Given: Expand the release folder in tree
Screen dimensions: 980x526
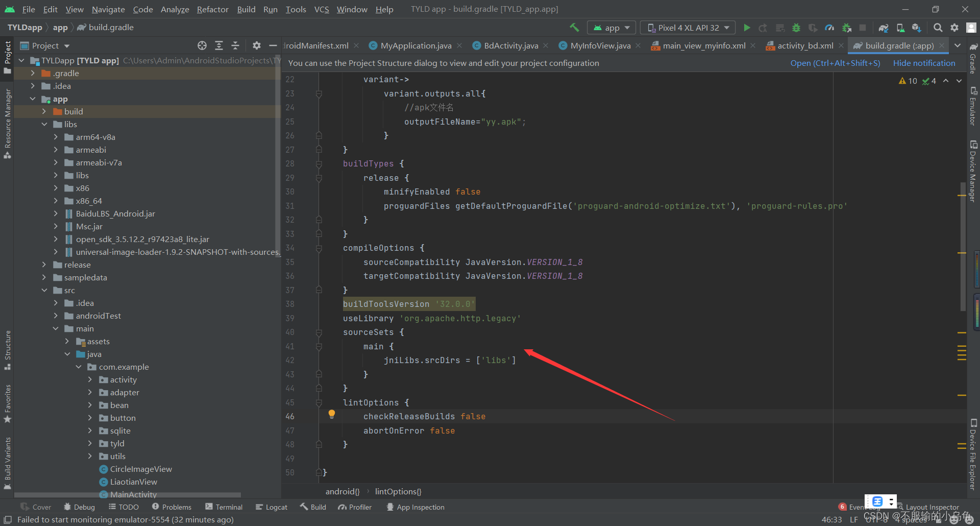Looking at the screenshot, I should [x=44, y=265].
